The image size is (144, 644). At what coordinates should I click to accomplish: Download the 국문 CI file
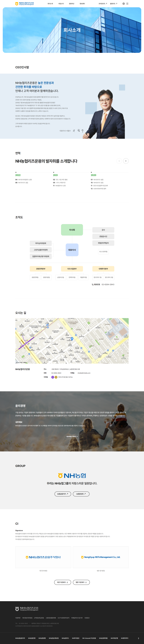coord(62,582)
